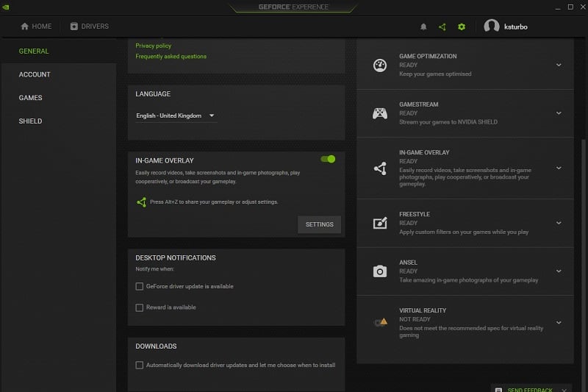
Task: Click the NOT READY status text
Action: coord(415,320)
